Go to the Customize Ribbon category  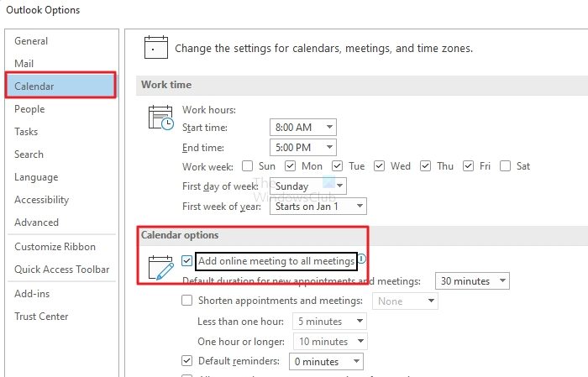(x=55, y=247)
